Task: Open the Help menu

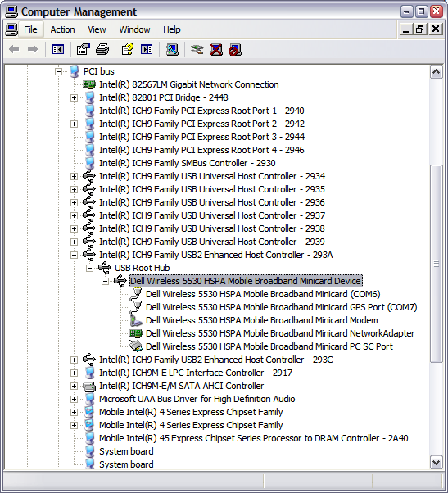Action: tap(172, 29)
